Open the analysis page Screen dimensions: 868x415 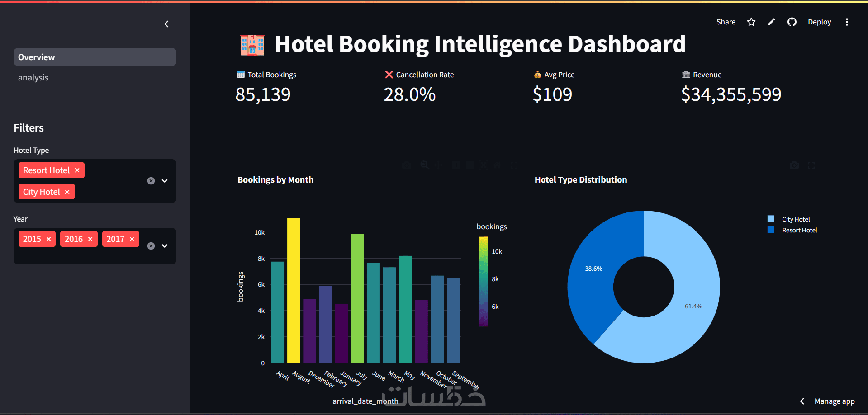coord(33,78)
